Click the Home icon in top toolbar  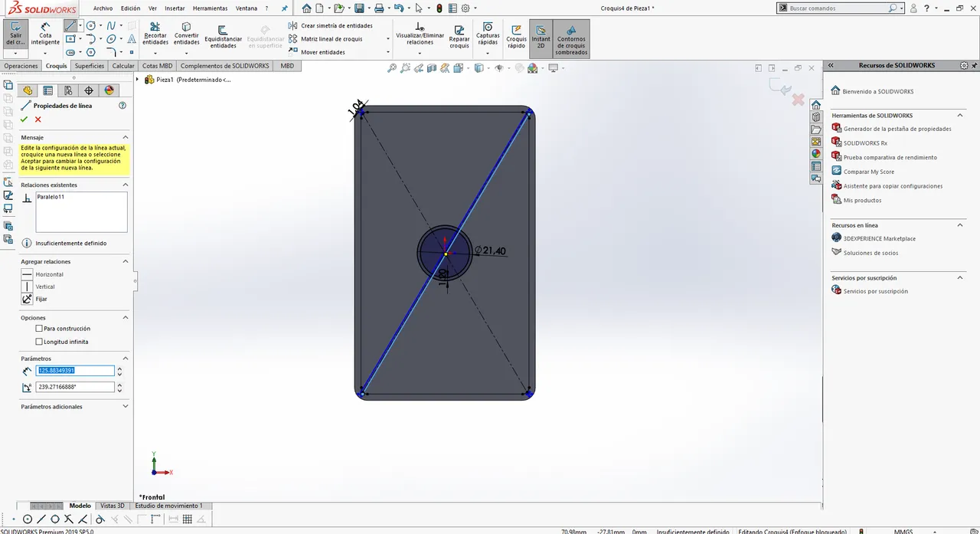click(x=307, y=8)
